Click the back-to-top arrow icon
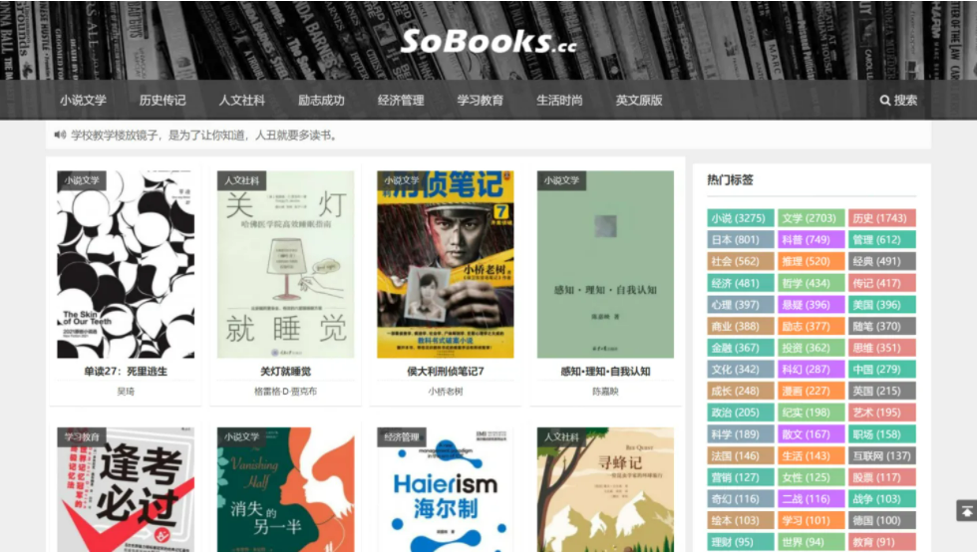Viewport: 980px width, 554px height. pyautogui.click(x=966, y=511)
